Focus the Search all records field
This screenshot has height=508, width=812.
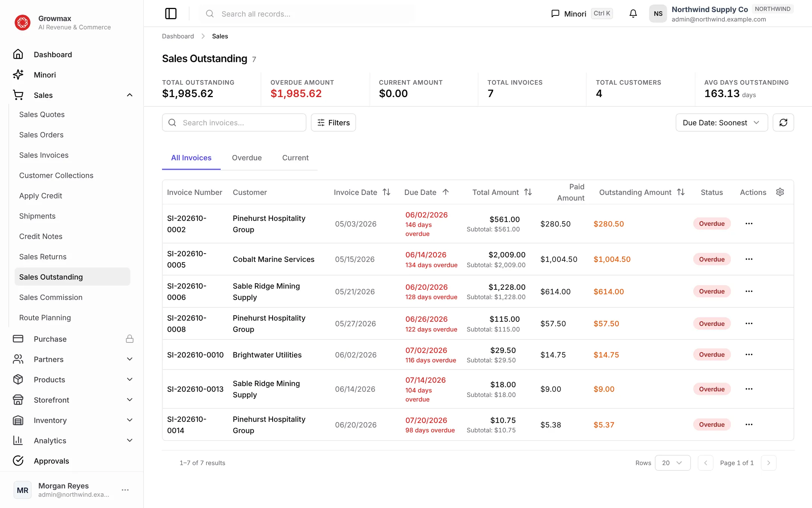point(307,14)
